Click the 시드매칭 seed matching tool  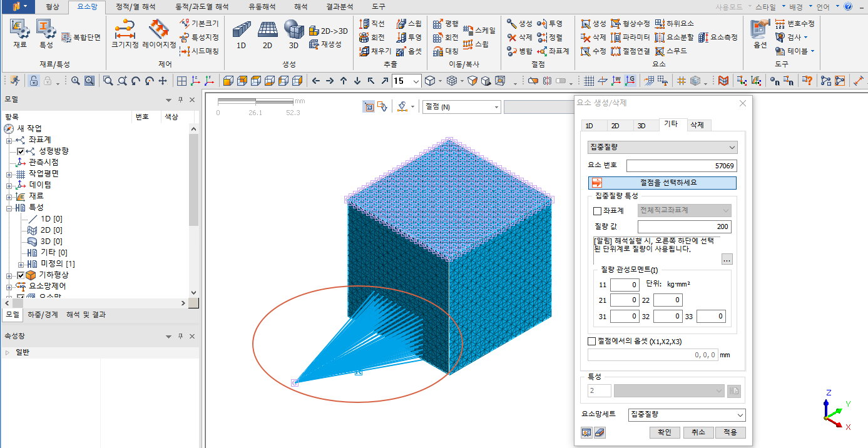200,51
